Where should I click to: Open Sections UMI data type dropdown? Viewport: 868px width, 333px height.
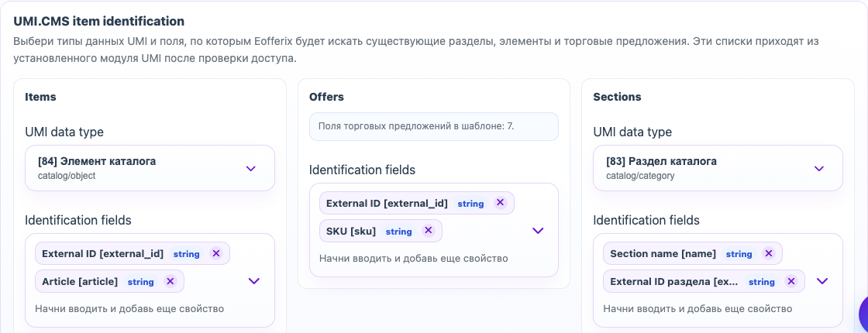(718, 168)
